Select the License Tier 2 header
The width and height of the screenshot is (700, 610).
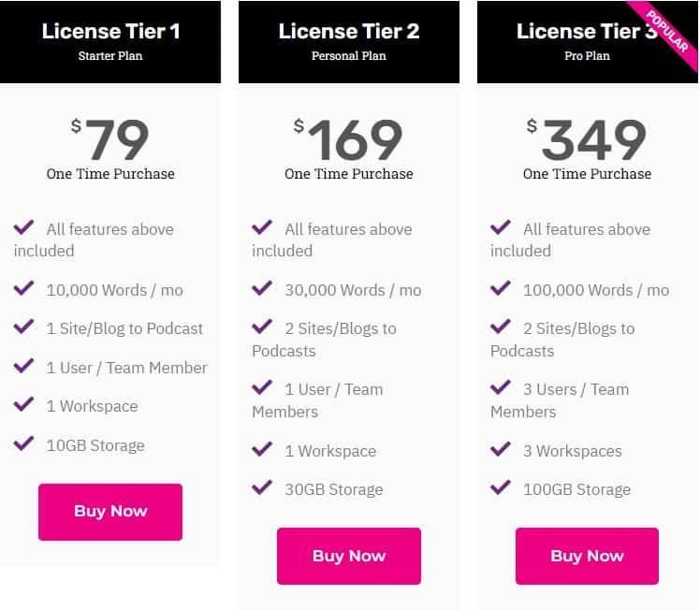point(349,32)
